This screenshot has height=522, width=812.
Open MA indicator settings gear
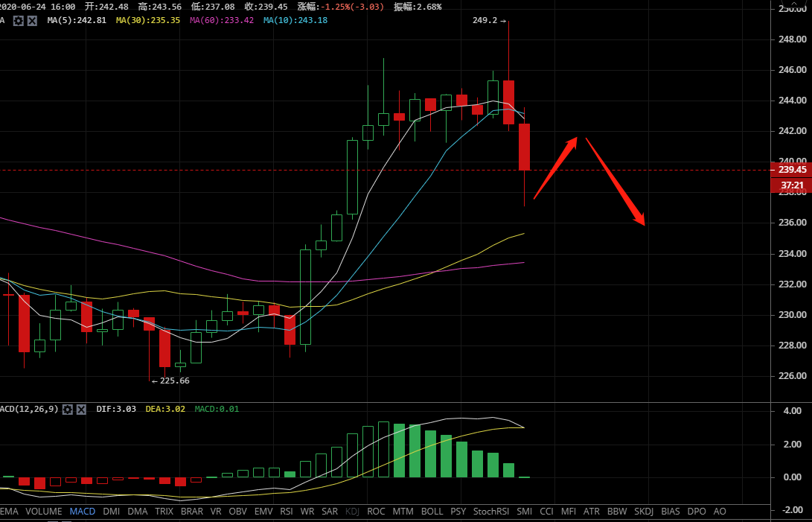tap(18, 21)
